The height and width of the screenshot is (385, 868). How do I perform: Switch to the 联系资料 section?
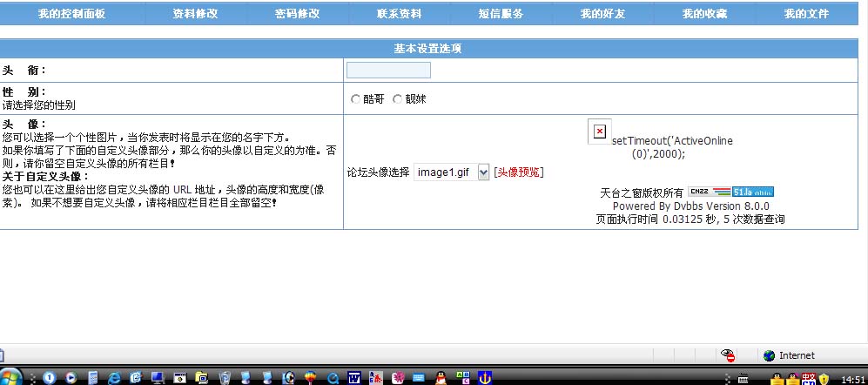coord(399,14)
